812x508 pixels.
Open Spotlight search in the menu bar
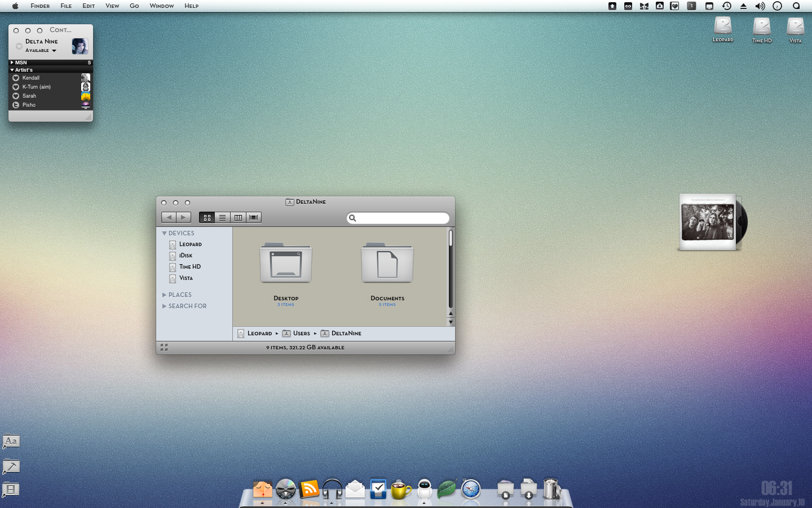click(x=796, y=6)
